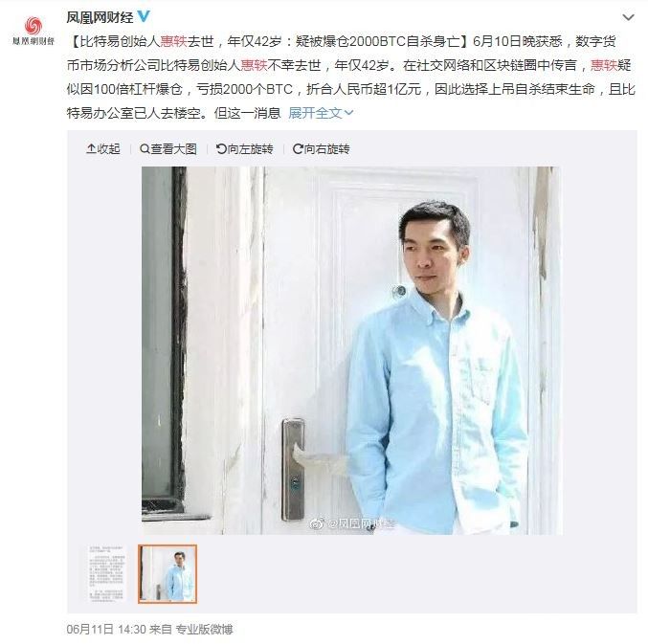
Task: Open the 凤凰网财经 account name link
Action: (x=100, y=17)
